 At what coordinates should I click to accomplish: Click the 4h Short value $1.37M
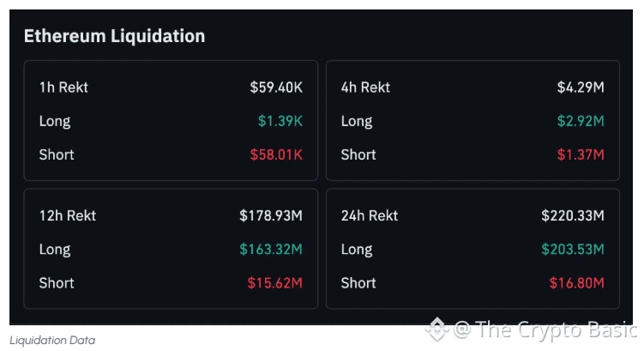point(581,154)
